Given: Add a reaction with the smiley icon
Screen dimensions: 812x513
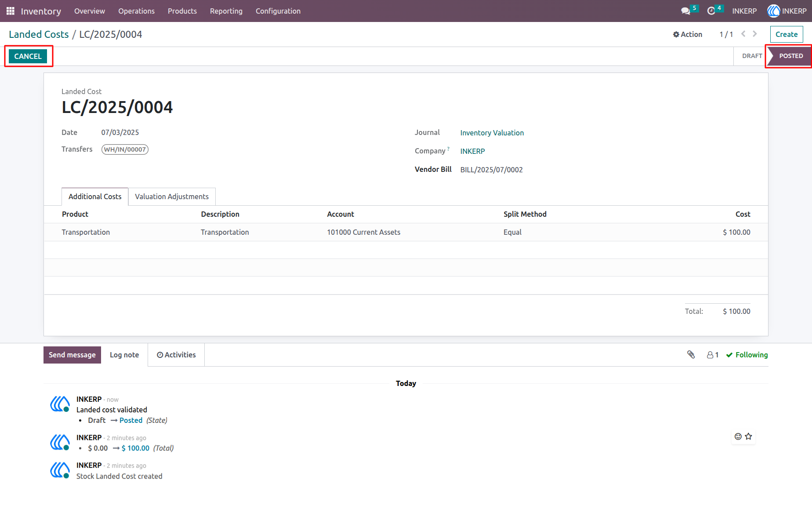Looking at the screenshot, I should (x=738, y=437).
